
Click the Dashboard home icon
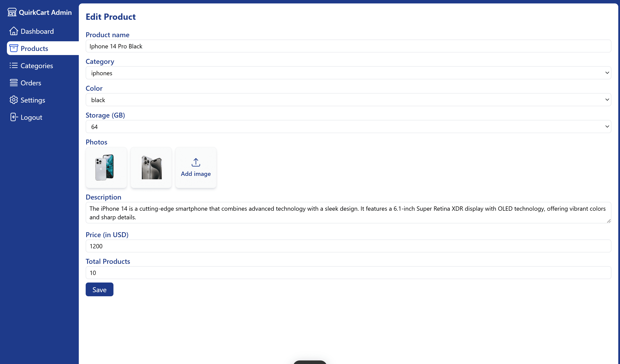click(x=14, y=31)
